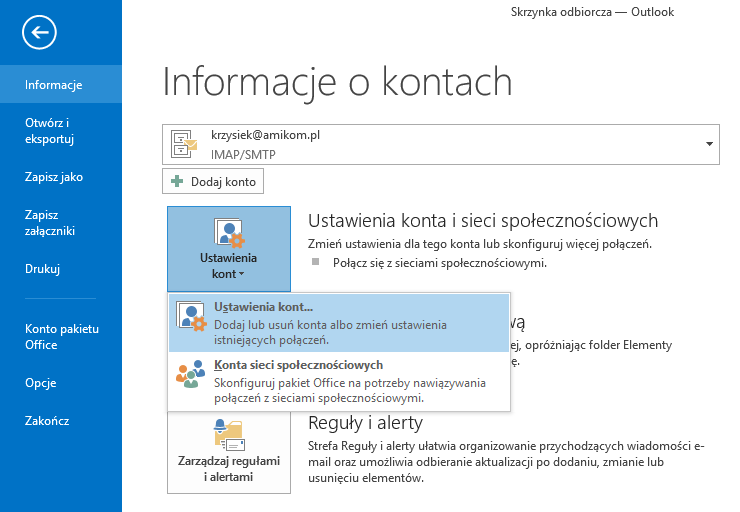The image size is (740, 512).
Task: Select Zapisz jako in the sidebar
Action: tap(54, 177)
